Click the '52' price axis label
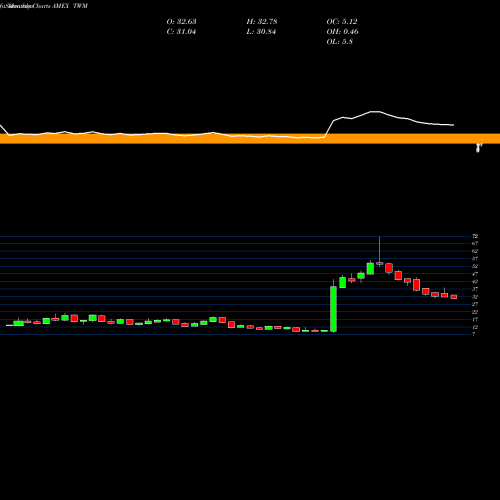500x500 pixels. pos(475,266)
